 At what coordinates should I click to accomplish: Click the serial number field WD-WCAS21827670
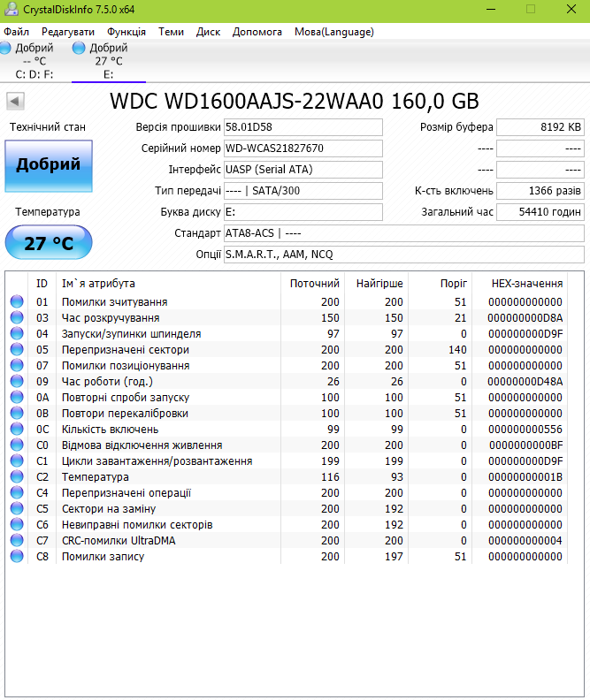tap(303, 148)
